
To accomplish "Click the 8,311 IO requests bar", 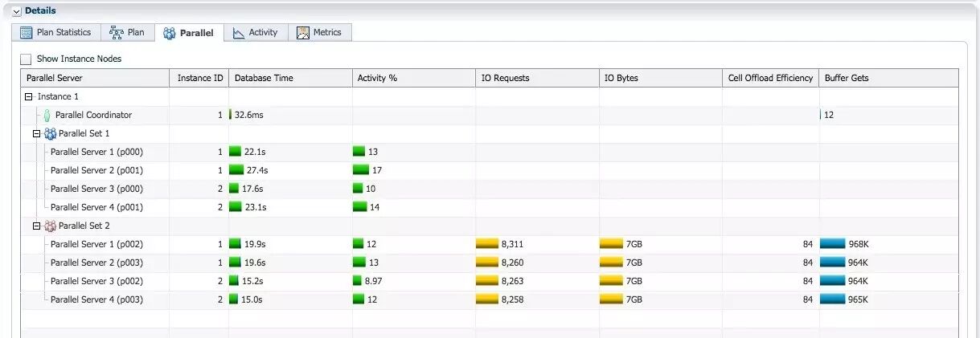I will [487, 243].
